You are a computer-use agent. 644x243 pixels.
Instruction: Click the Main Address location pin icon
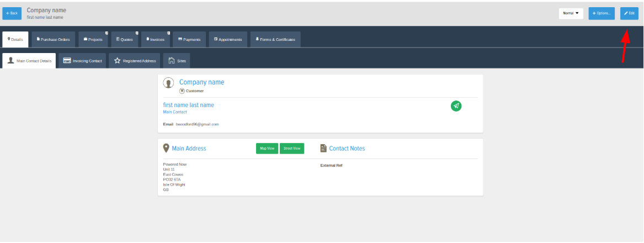tap(166, 149)
